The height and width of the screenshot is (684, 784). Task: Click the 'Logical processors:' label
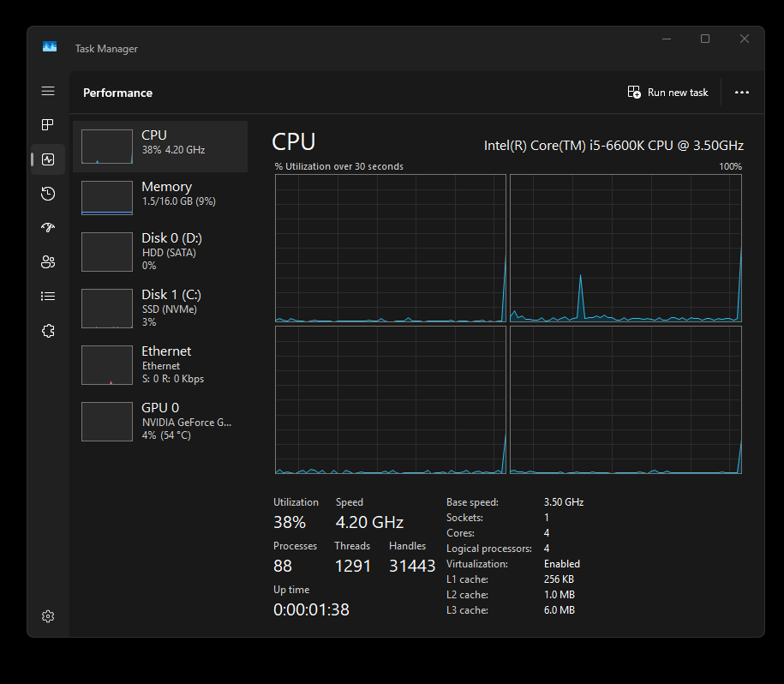point(489,549)
